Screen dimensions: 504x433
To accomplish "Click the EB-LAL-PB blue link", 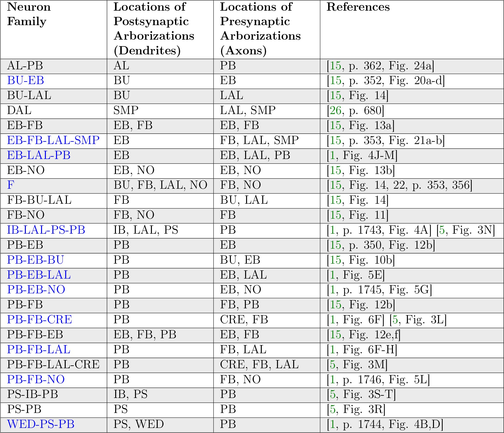I will coord(39,155).
